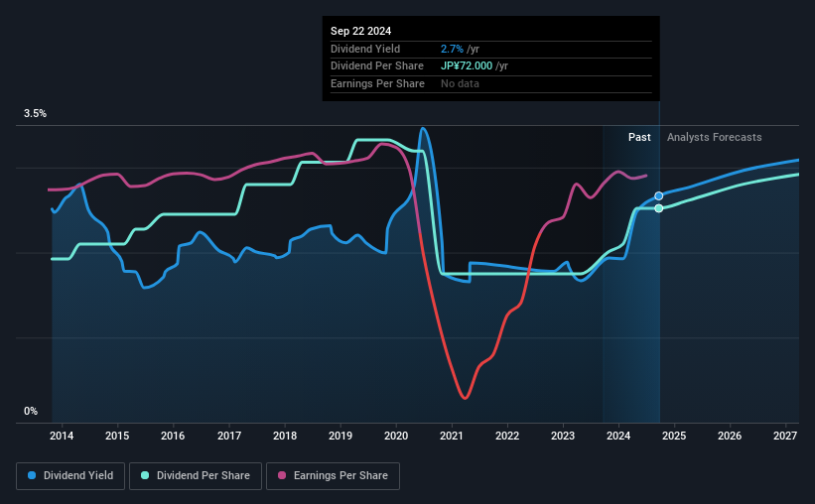Click the 2014 x-axis label
Screen dimensions: 815x504
(x=62, y=436)
